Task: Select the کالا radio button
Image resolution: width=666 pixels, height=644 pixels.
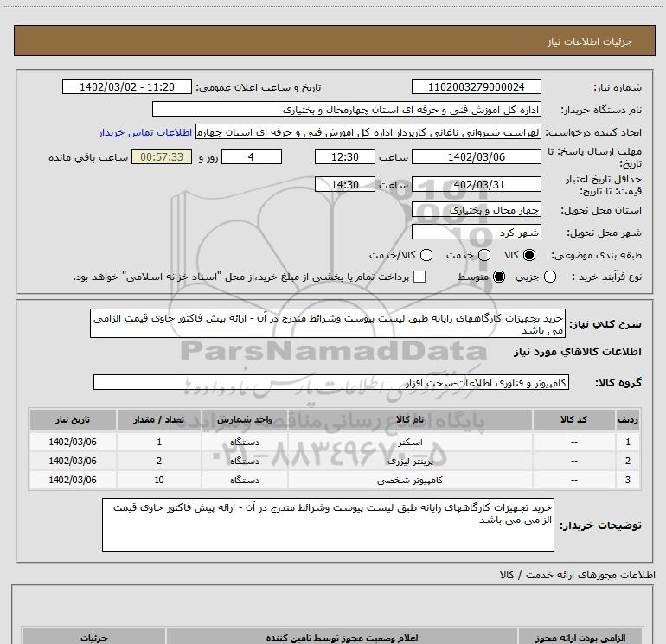Action: (529, 255)
